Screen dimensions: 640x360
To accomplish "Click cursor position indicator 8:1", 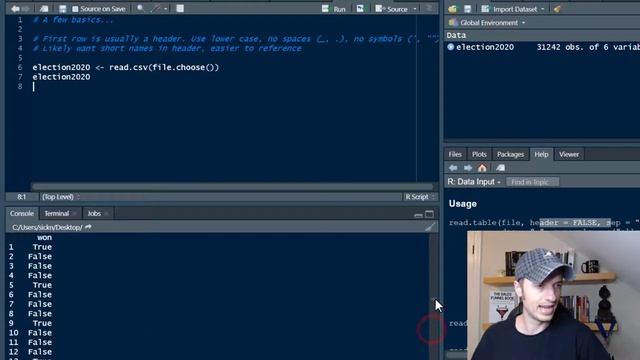I will pyautogui.click(x=22, y=197).
